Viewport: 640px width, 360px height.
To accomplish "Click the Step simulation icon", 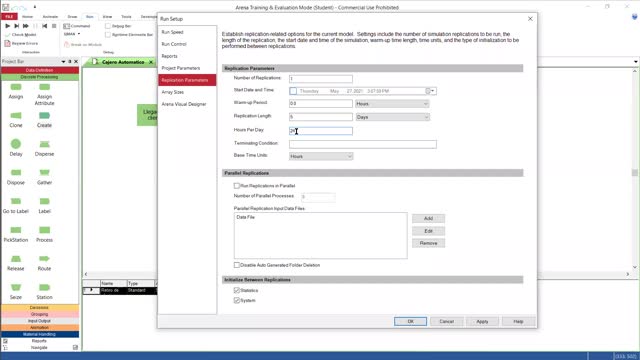I will 17,26.
